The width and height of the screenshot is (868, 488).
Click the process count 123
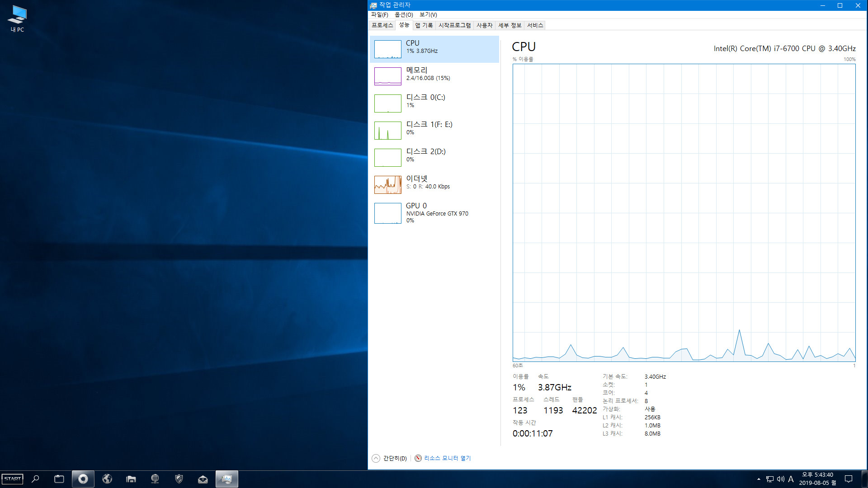pyautogui.click(x=520, y=410)
